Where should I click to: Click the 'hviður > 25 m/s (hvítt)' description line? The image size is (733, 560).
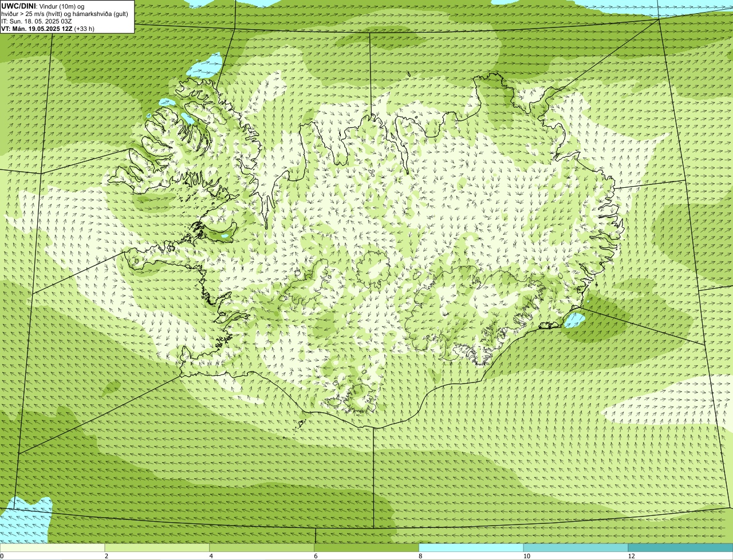[x=65, y=13]
